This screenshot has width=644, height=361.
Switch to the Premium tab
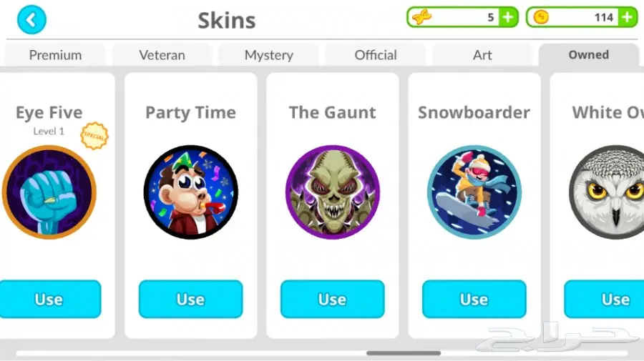point(55,54)
